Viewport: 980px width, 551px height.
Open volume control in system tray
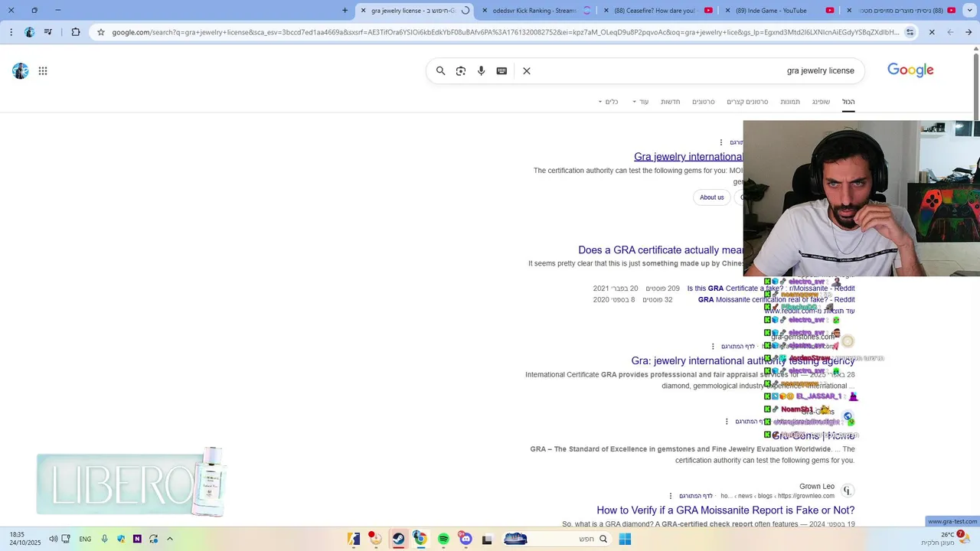click(53, 539)
